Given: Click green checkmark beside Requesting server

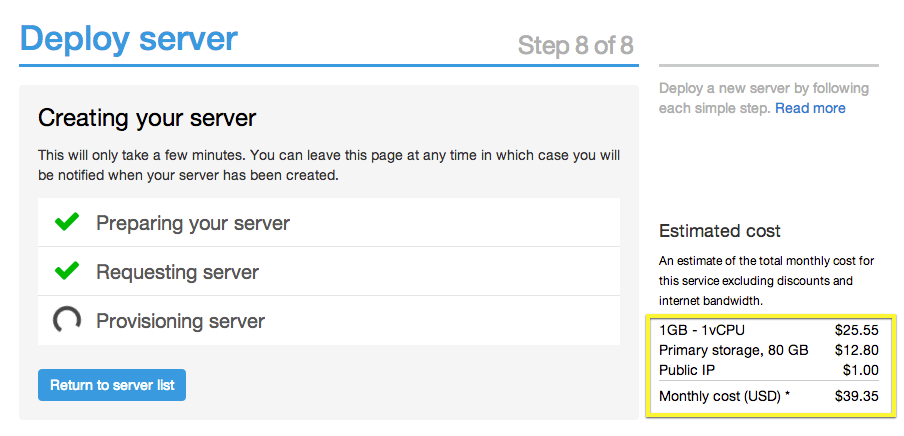Looking at the screenshot, I should pyautogui.click(x=67, y=271).
